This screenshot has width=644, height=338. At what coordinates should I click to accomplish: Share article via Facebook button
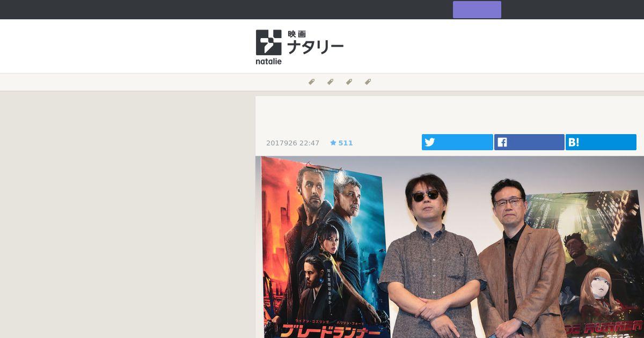click(x=529, y=142)
